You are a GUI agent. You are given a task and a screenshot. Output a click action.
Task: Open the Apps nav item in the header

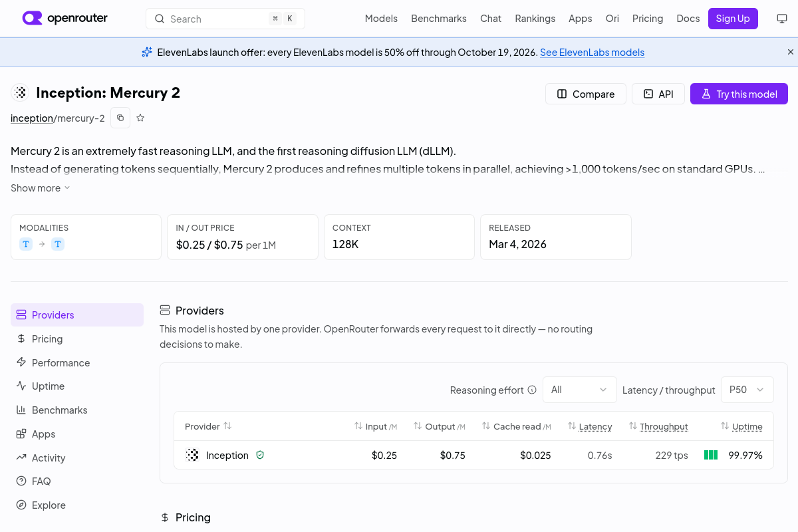click(x=580, y=19)
